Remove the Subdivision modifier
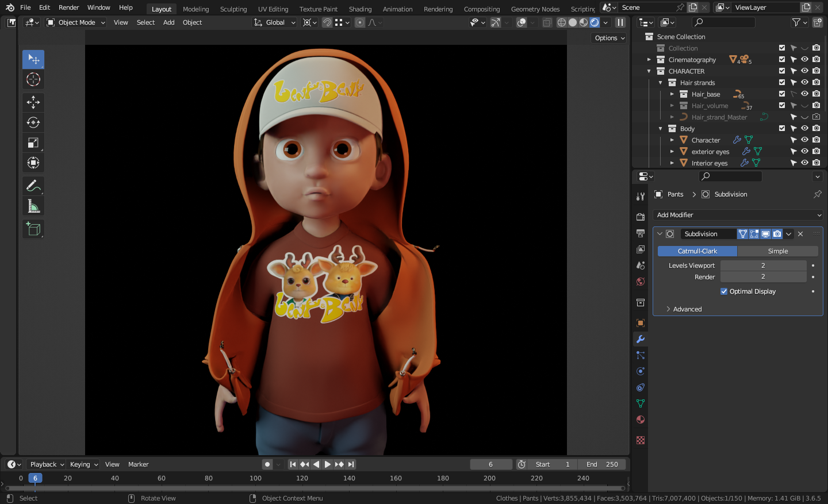 [800, 234]
